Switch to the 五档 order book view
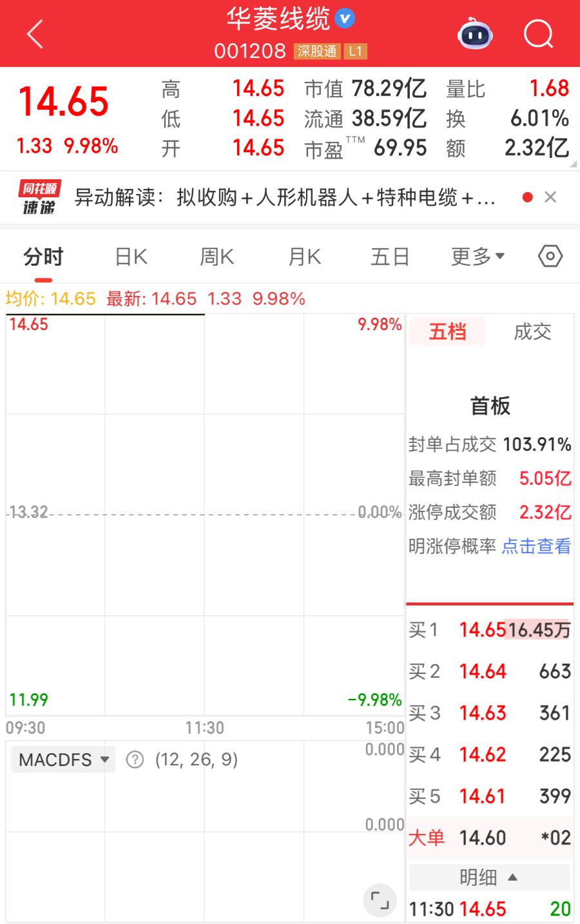 pyautogui.click(x=447, y=332)
